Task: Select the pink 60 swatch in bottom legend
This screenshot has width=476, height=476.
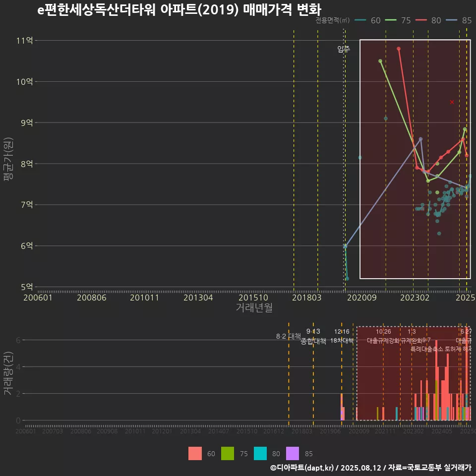Action: [x=195, y=454]
